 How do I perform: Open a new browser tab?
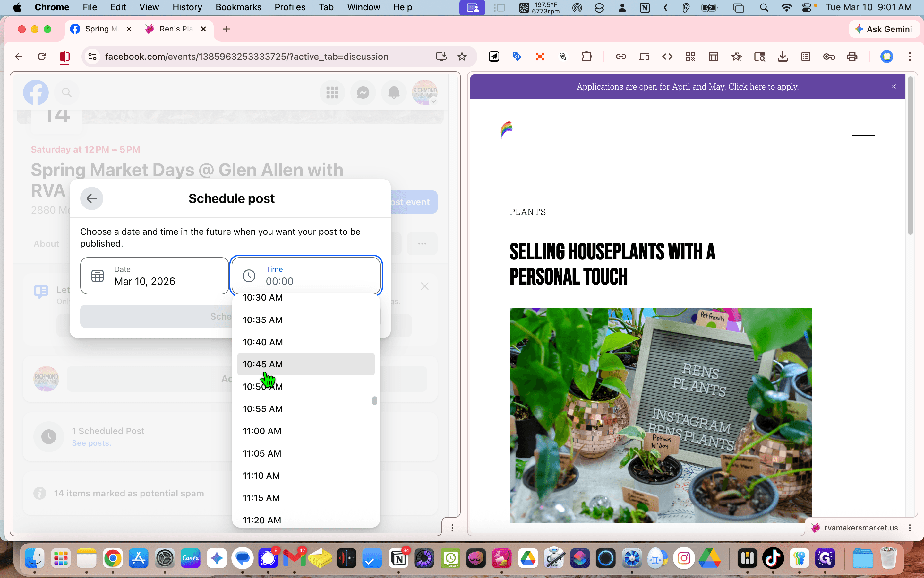[227, 29]
